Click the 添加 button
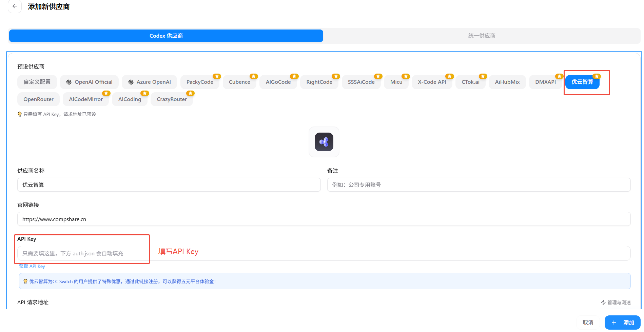Image resolution: width=644 pixels, height=332 pixels. [x=622, y=323]
